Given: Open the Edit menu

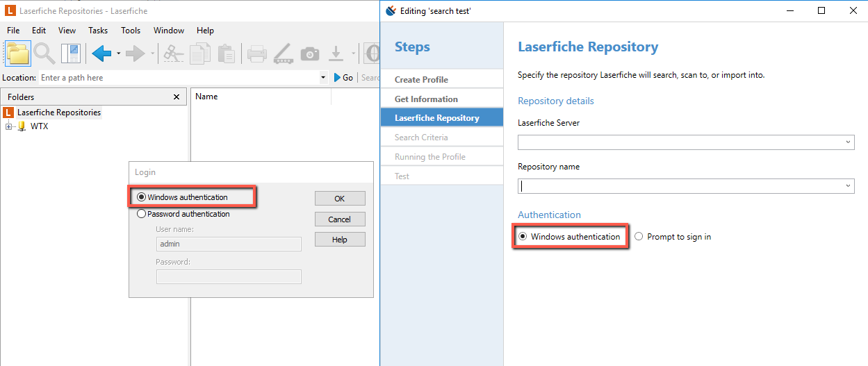Looking at the screenshot, I should (x=39, y=31).
